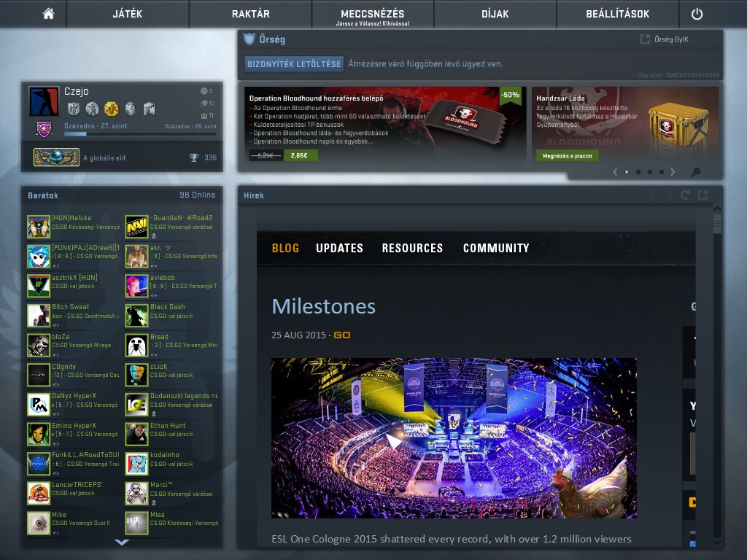Click the gold coin medal in profile
The width and height of the screenshot is (747, 560).
click(112, 109)
